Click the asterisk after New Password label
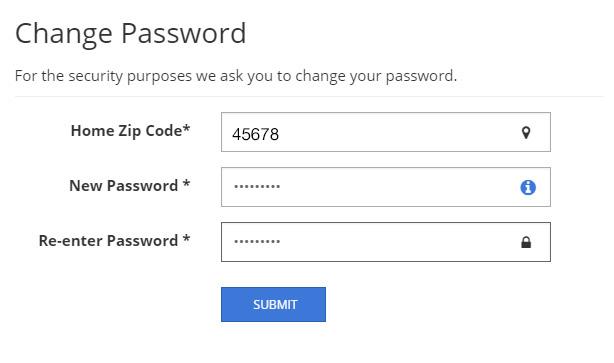Screen dimensions: 614x363 [186, 183]
